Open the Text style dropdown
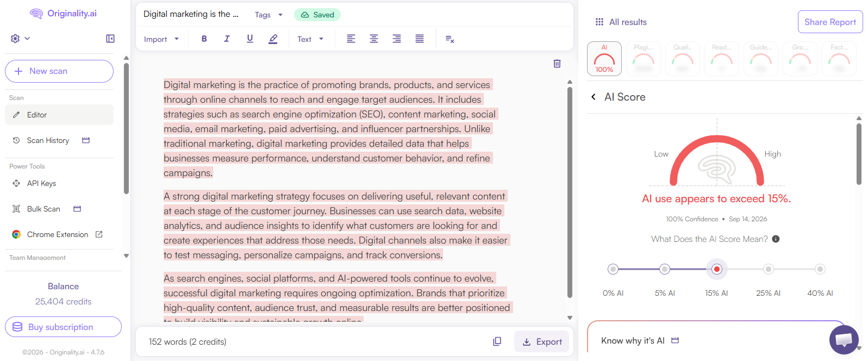 coord(310,39)
